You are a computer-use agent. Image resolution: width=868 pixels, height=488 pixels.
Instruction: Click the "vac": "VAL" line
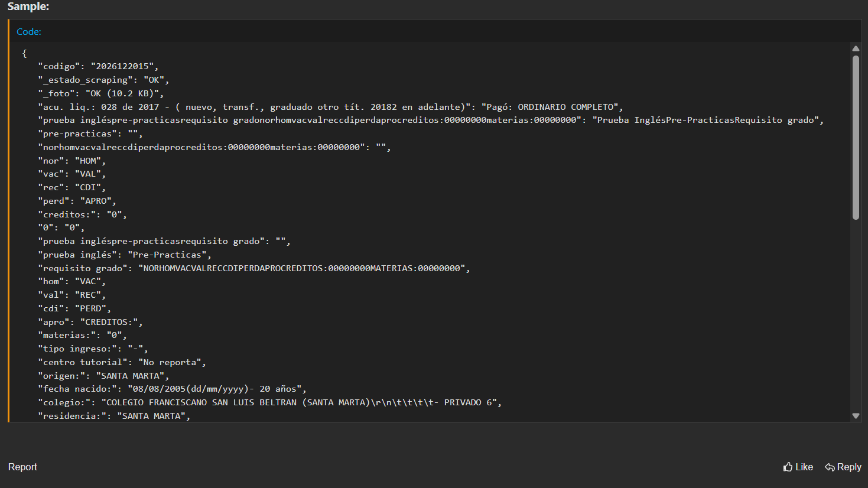pyautogui.click(x=72, y=174)
